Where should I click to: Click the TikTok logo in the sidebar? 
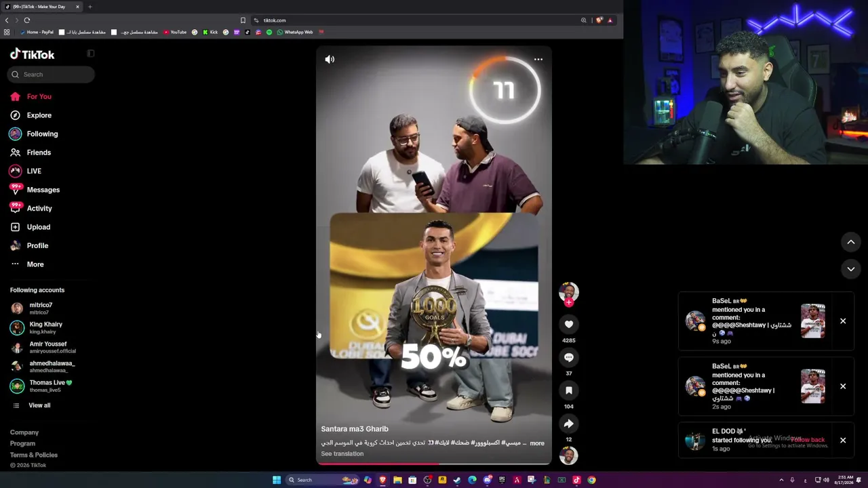33,54
